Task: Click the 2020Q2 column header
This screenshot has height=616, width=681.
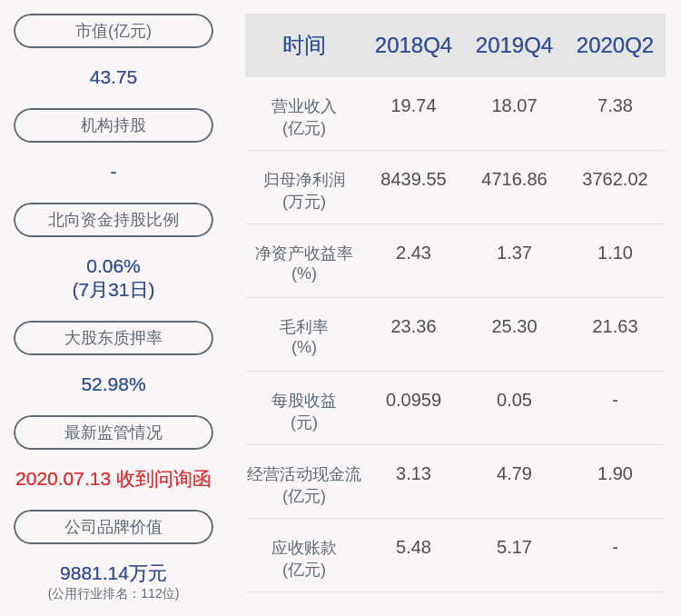Action: 615,45
